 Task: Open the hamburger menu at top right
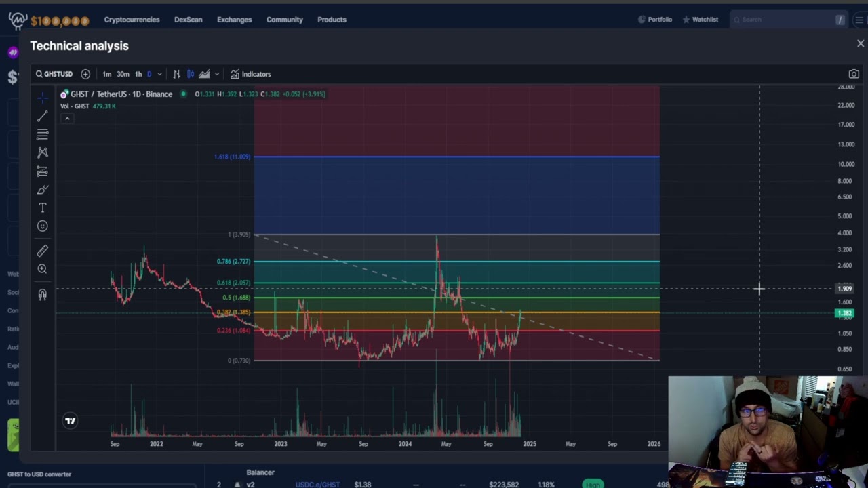coord(859,20)
